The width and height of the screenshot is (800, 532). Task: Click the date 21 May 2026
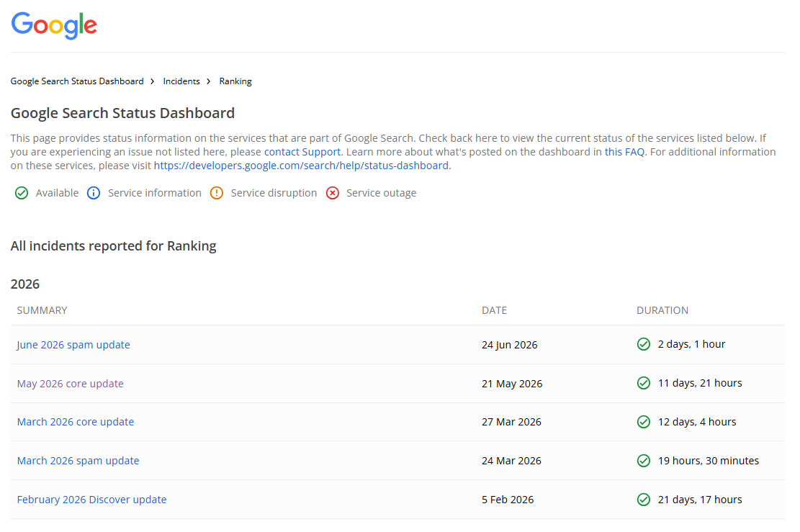coord(512,384)
